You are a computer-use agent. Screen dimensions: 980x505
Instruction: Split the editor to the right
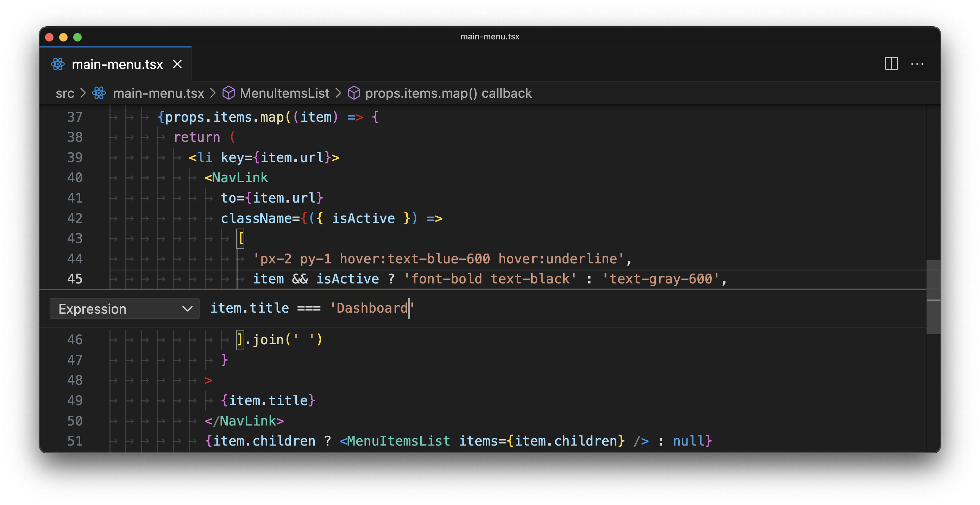[x=891, y=64]
